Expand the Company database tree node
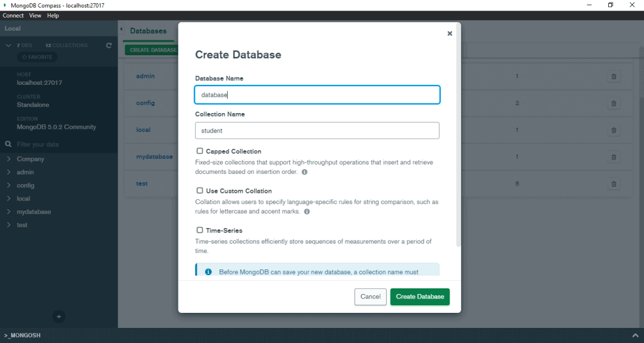This screenshot has width=644, height=343. click(9, 159)
